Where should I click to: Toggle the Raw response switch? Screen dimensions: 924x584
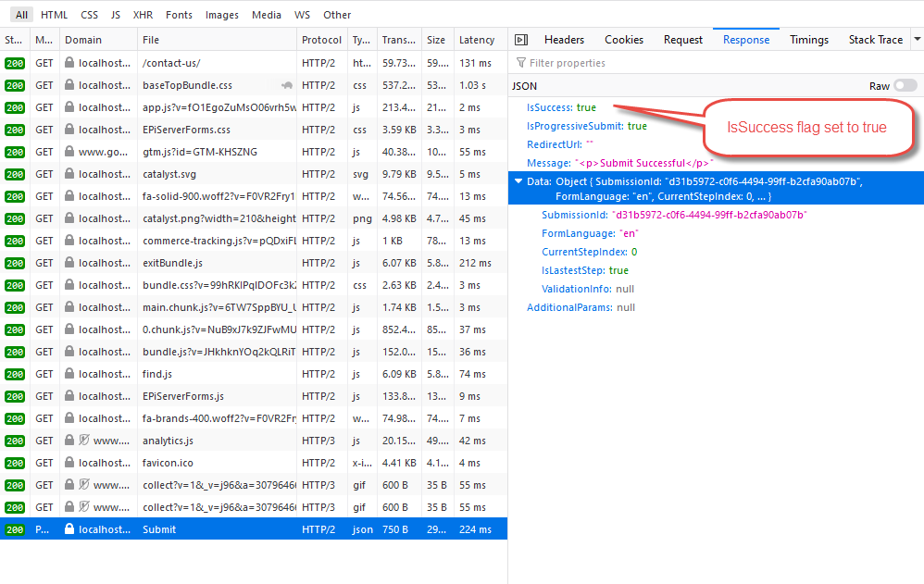905,86
